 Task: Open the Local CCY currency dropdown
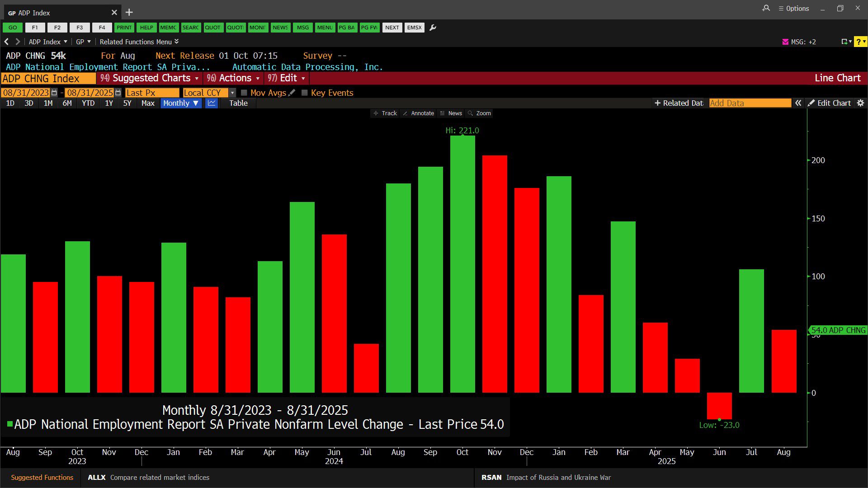pos(232,93)
